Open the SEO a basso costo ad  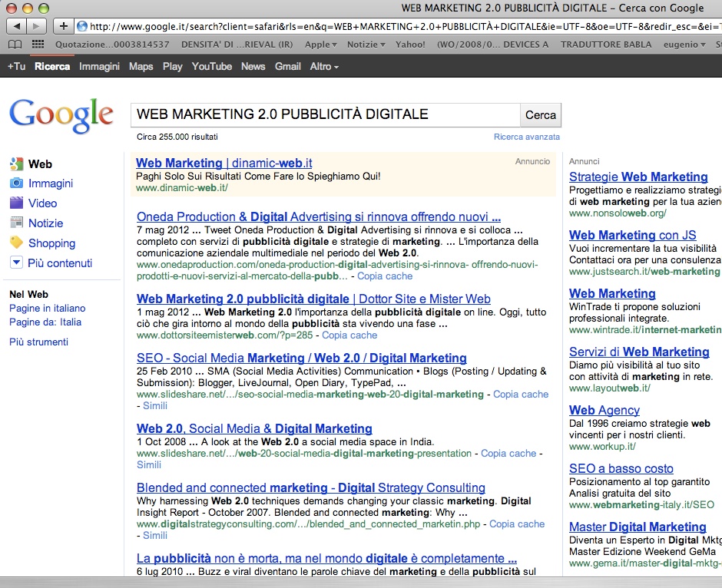point(621,468)
